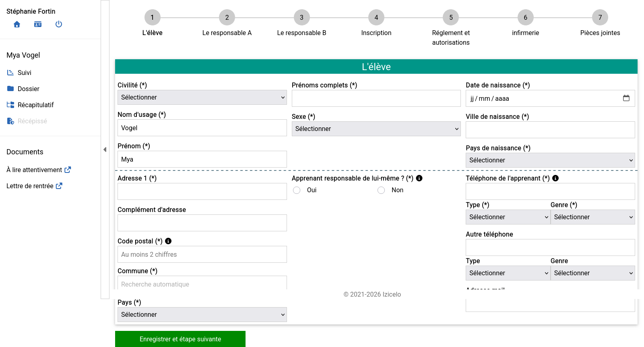Go to step 4 Inscription

pyautogui.click(x=376, y=17)
